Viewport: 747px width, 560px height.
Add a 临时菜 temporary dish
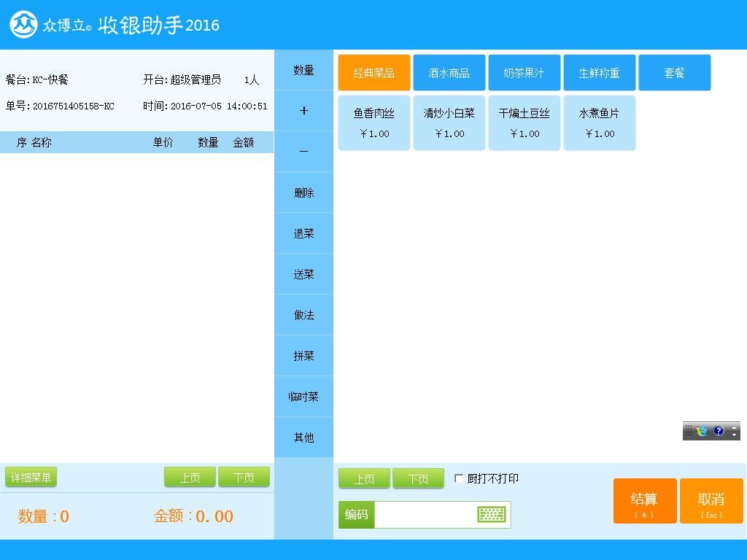[303, 396]
